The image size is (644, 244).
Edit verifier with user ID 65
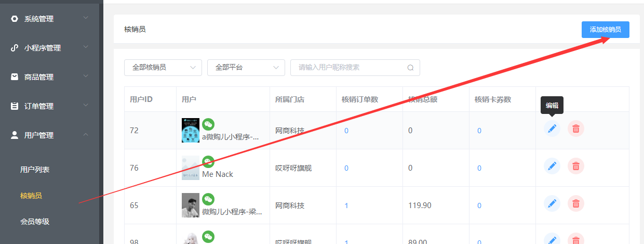click(552, 203)
